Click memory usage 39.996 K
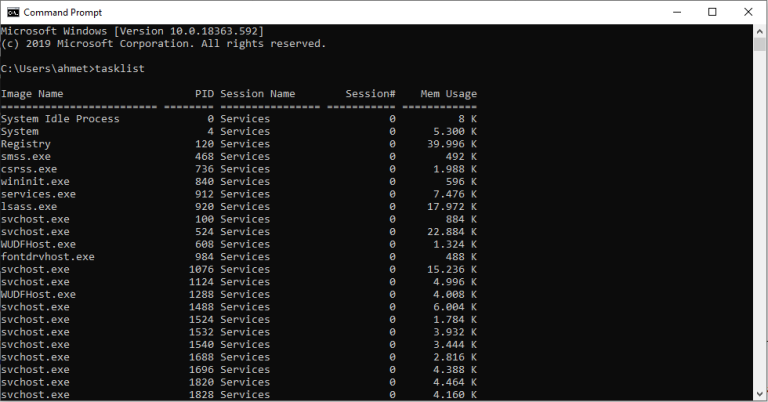 (x=452, y=144)
